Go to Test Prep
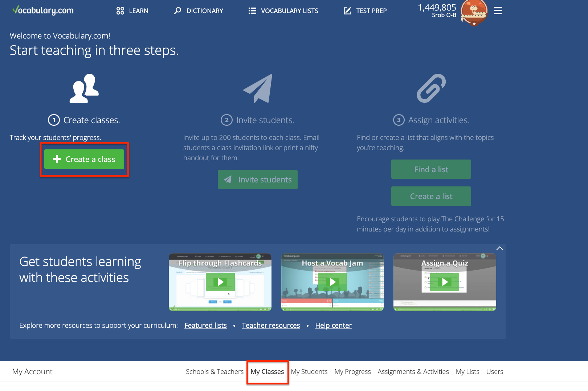 (x=365, y=11)
